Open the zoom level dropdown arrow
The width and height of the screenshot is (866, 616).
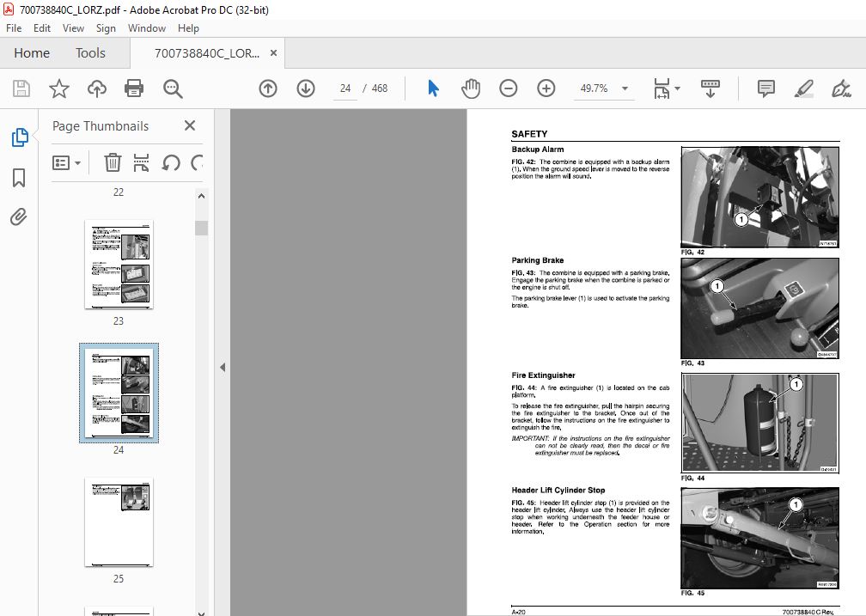coord(625,88)
